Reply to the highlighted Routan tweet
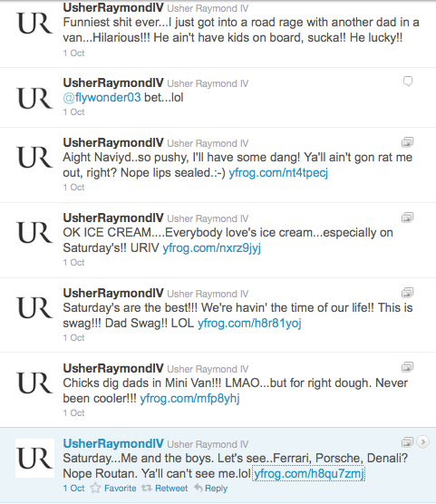The width and height of the screenshot is (436, 504). [211, 489]
